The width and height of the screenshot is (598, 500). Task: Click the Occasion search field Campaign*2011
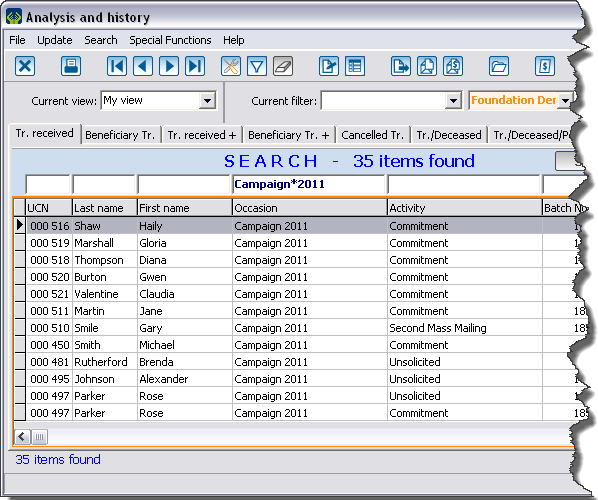pos(309,184)
